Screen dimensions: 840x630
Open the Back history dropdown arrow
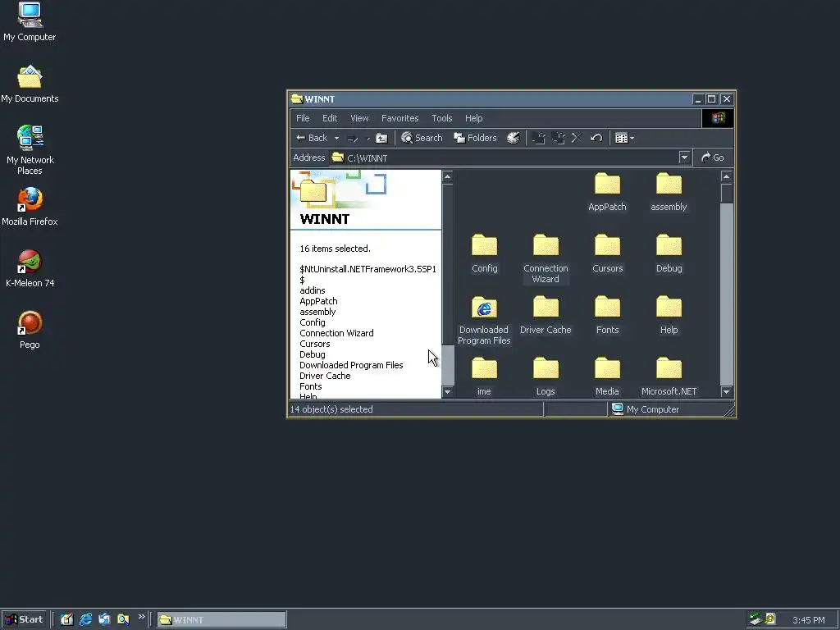pyautogui.click(x=336, y=138)
